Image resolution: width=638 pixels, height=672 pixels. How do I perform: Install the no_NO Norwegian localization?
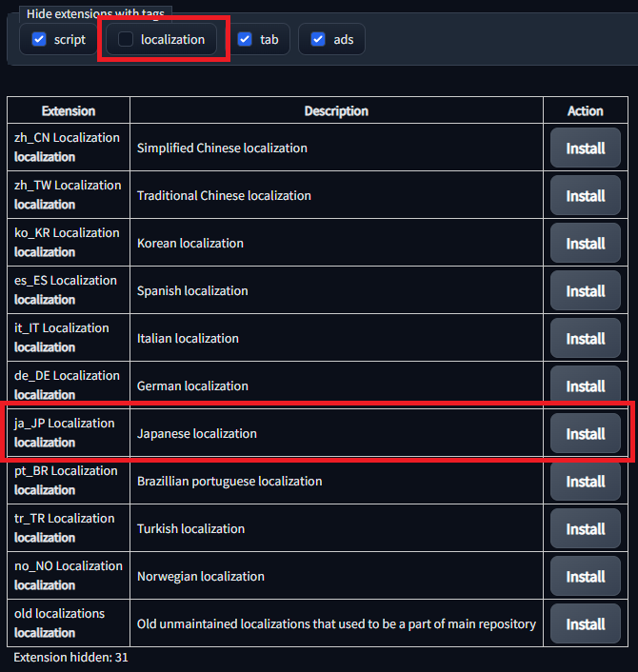coord(586,577)
